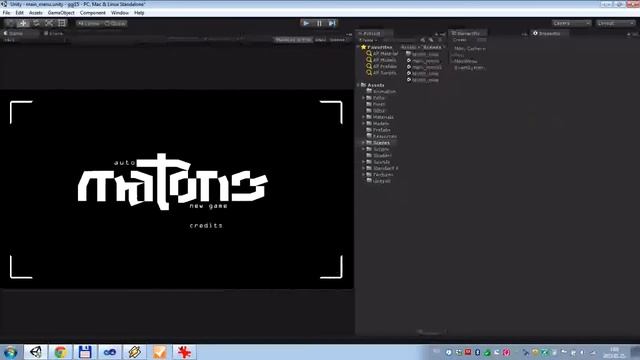Click the Pause button
640x360 pixels.
pos(319,23)
